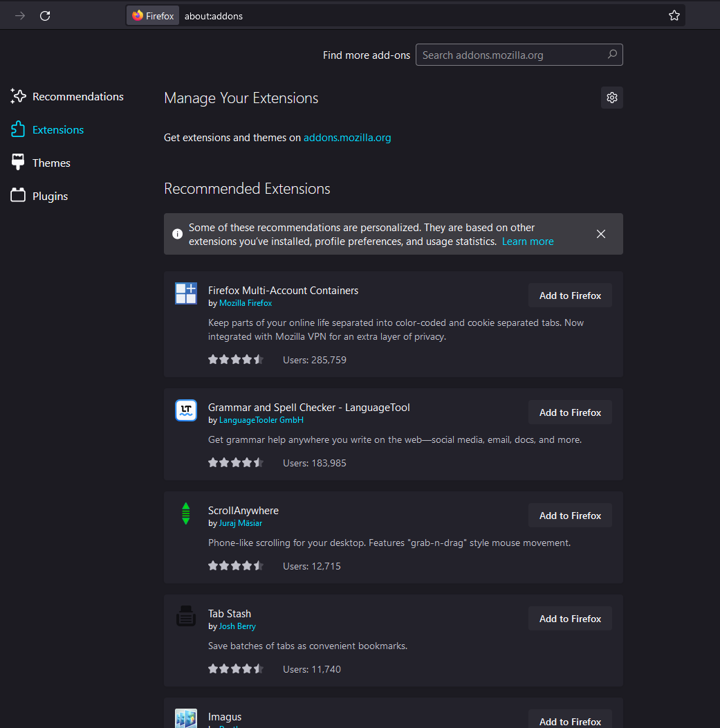Add Grammar and Spell Checker to Firefox
720x728 pixels.
(570, 412)
